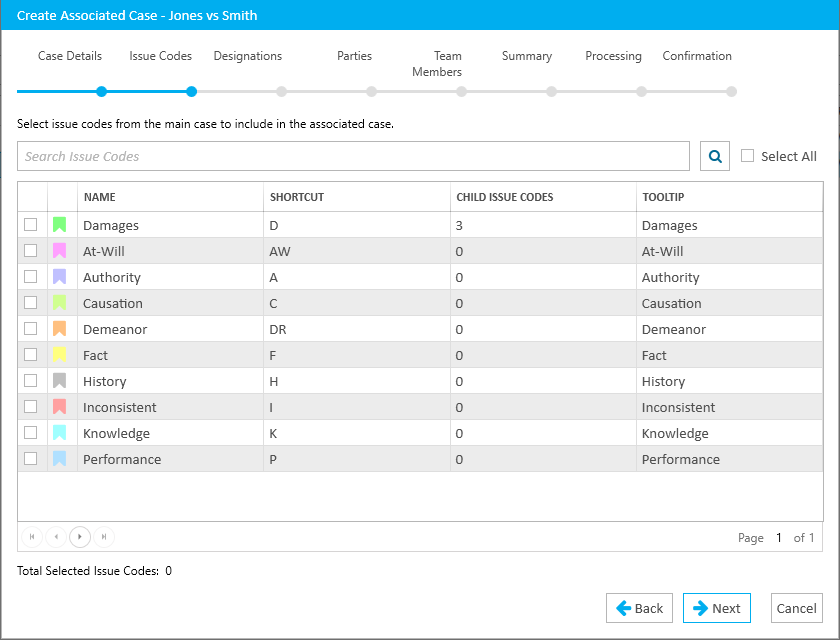The height and width of the screenshot is (640, 840).
Task: Click the green Damages bookmark icon
Action: [x=60, y=225]
